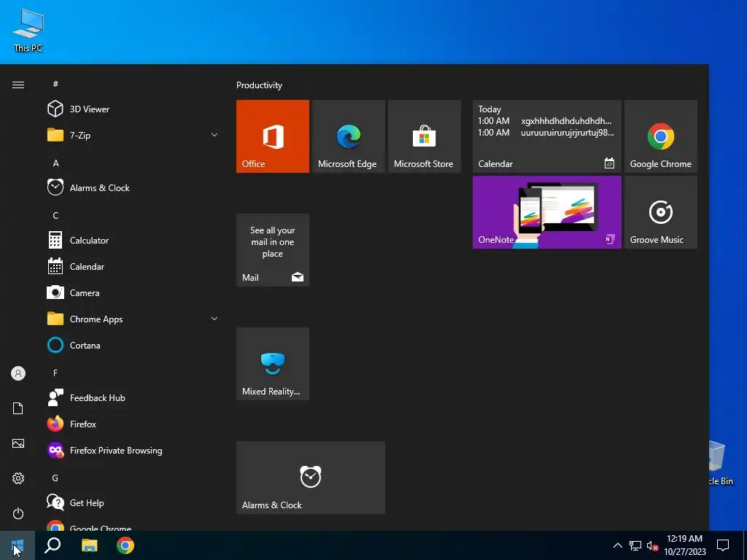Open Feedback Hub app
Screen dimensions: 747x560
133,397
